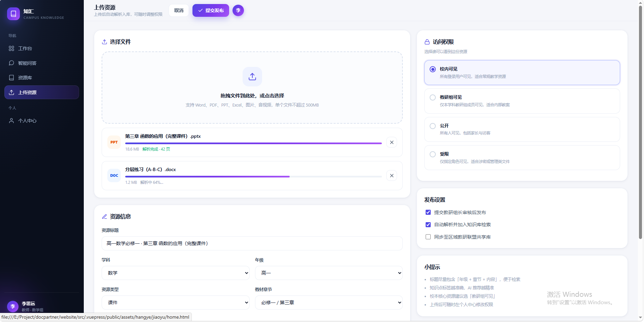Image resolution: width=644 pixels, height=322 pixels.
Task: Click 拖拽文件到此处，或点击选择 text
Action: (x=252, y=96)
